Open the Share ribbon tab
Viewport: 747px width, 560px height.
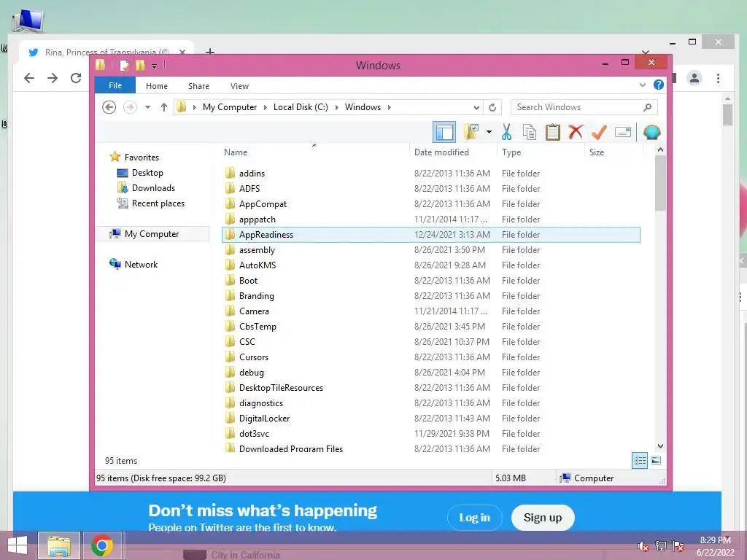[198, 86]
